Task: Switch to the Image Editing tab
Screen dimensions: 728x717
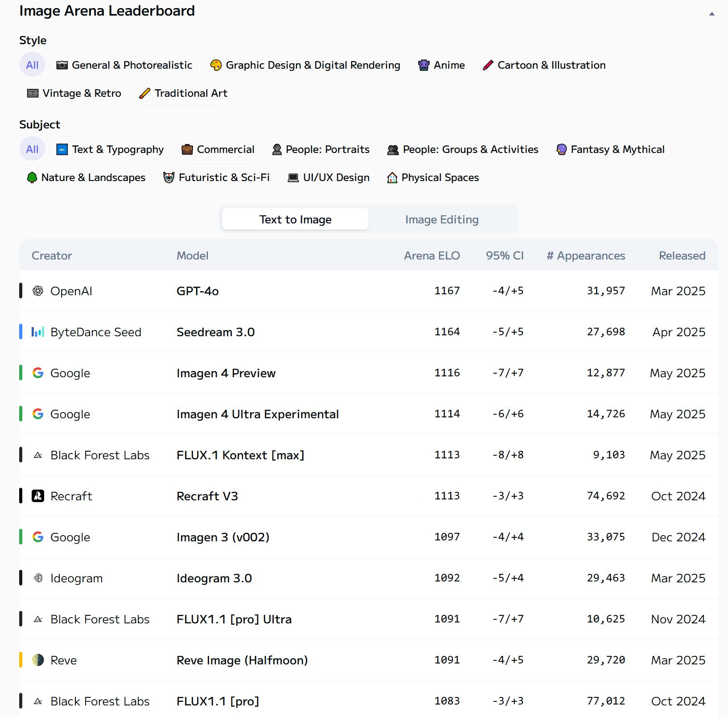Action: 442,219
